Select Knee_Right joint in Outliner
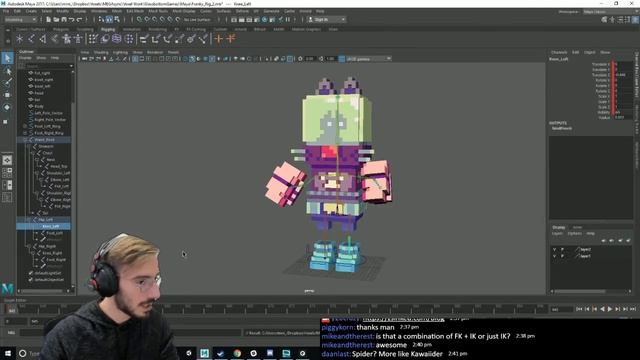Image resolution: width=640 pixels, height=360 pixels. pos(52,253)
